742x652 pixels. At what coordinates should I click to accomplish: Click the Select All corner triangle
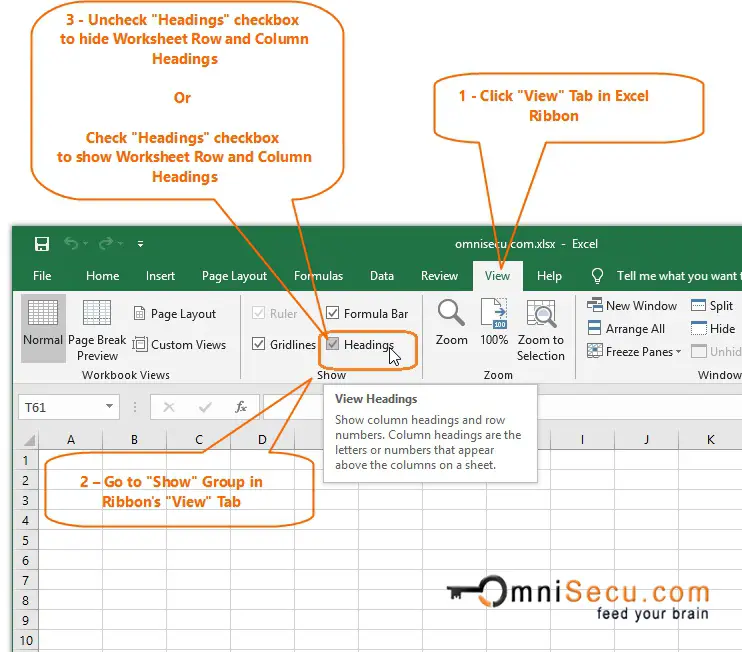pyautogui.click(x=29, y=440)
